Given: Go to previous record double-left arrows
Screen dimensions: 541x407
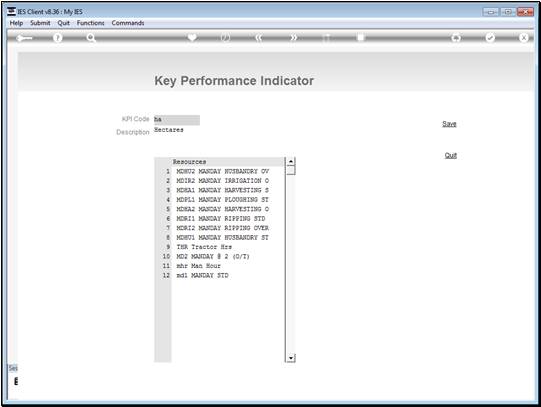Looking at the screenshot, I should tap(259, 38).
